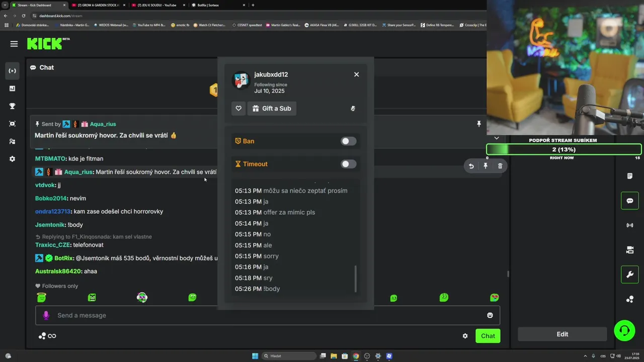Collapse the panel using chevron below webcam
The width and height of the screenshot is (644, 362).
click(497, 138)
